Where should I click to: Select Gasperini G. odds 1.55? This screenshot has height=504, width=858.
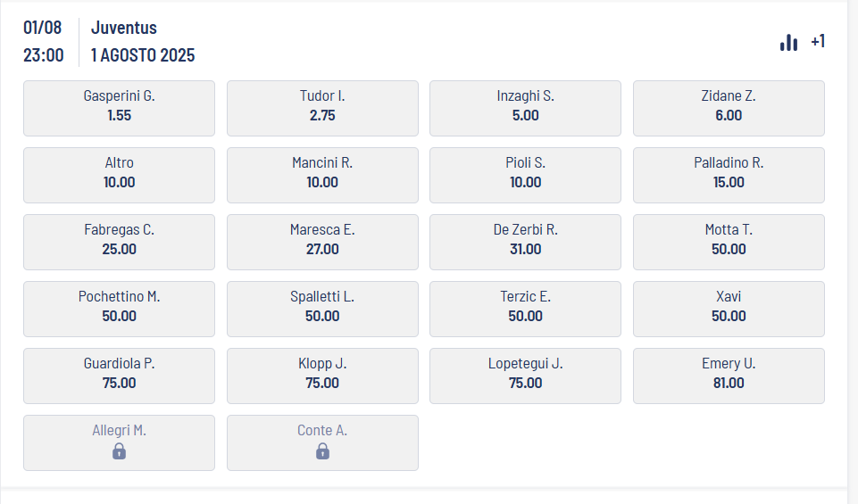click(x=120, y=108)
